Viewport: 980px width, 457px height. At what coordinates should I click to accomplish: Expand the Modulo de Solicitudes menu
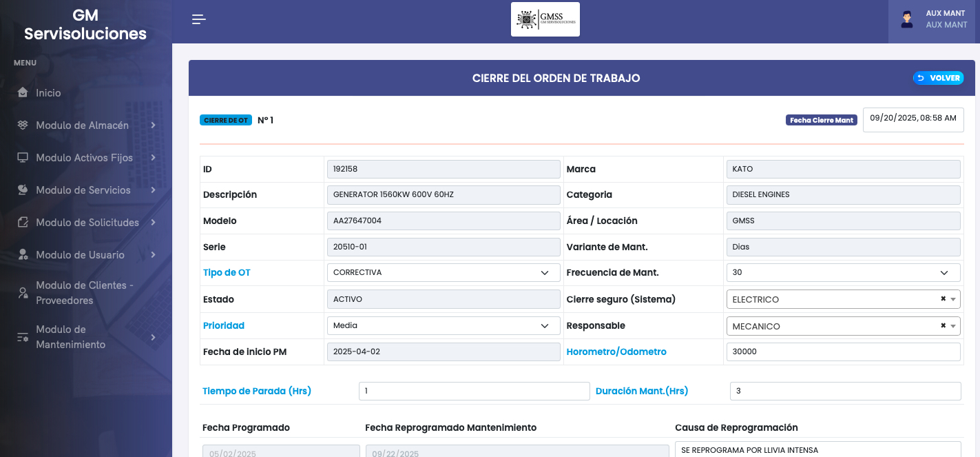point(87,222)
